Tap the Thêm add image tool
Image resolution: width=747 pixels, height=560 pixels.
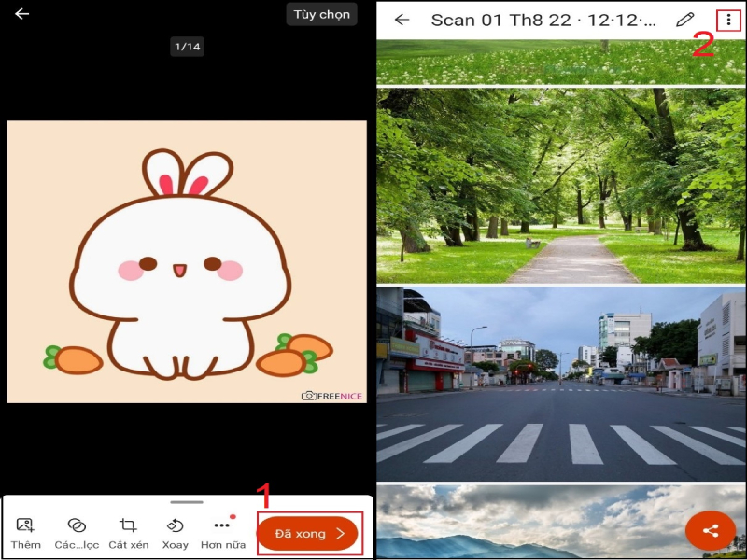click(26, 533)
